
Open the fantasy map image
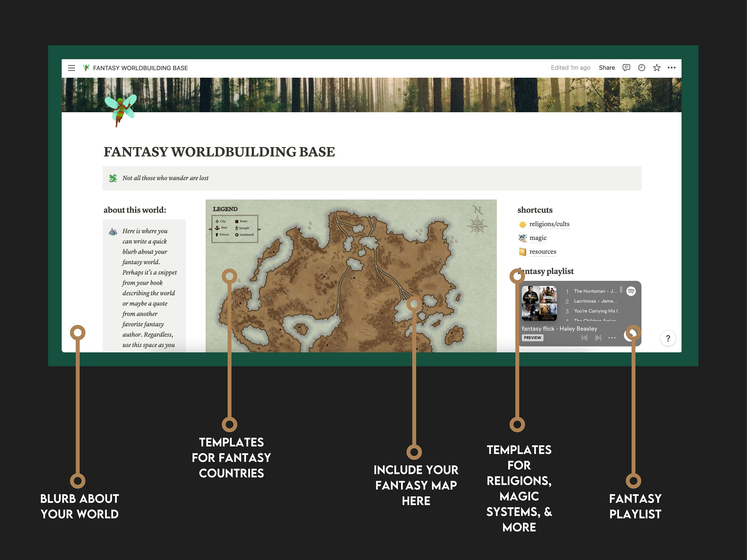tap(351, 276)
